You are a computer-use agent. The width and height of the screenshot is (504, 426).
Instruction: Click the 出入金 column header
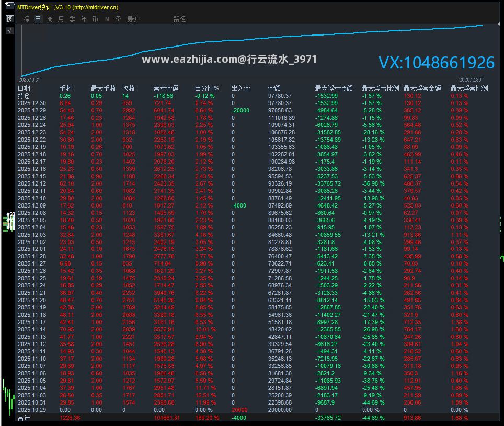point(240,89)
